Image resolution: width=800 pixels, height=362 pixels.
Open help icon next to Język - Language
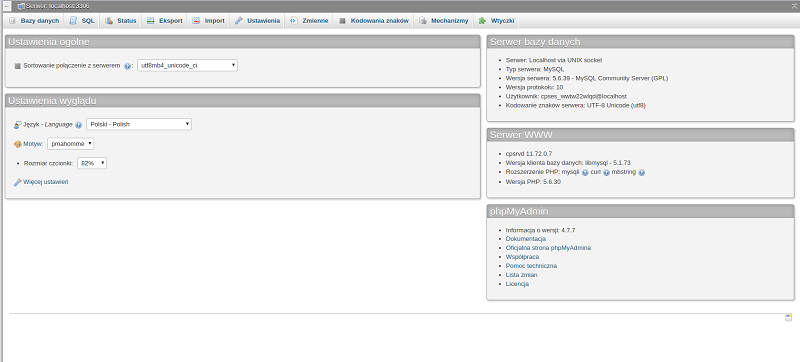click(x=79, y=125)
